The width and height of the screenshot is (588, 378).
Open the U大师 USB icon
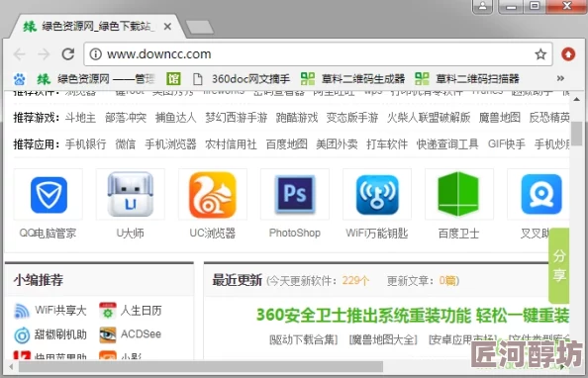(x=130, y=194)
